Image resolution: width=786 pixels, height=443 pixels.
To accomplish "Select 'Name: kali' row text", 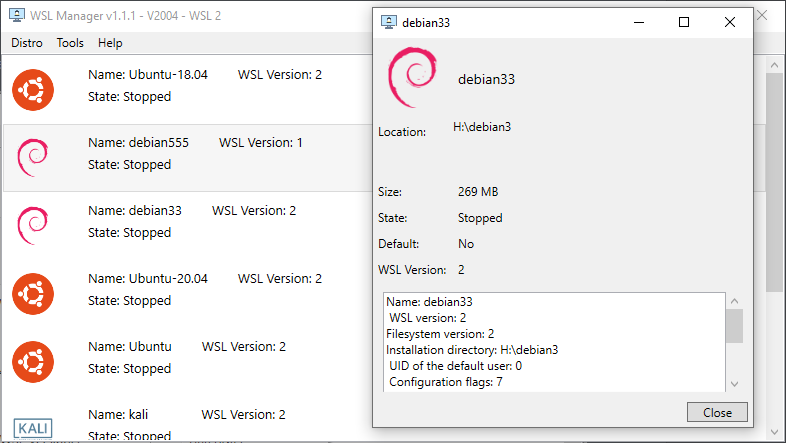I will click(118, 415).
